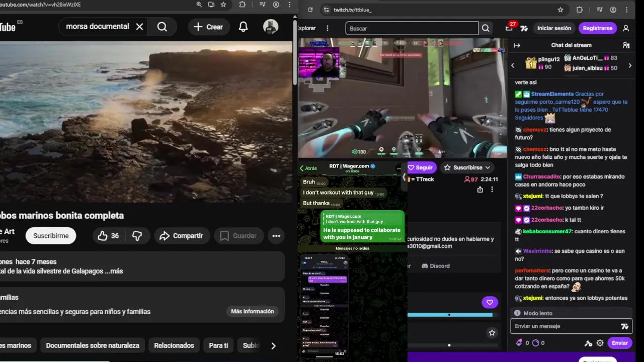This screenshot has height=362, width=644.
Task: Open Chrome three-dot menu in Twitch window
Action: 627,10
